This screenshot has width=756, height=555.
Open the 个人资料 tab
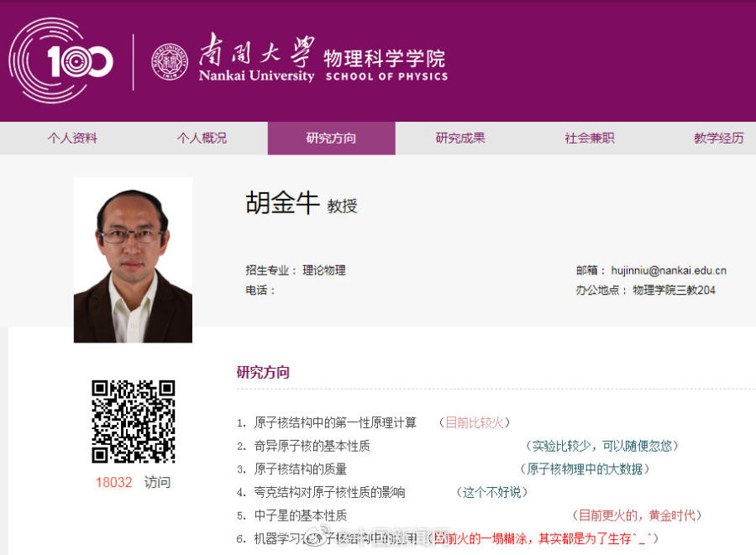(x=72, y=139)
